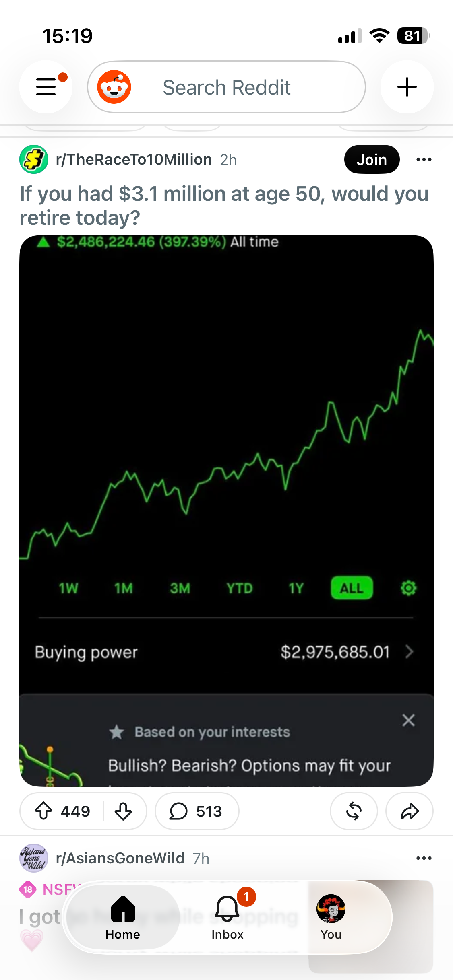This screenshot has width=453, height=980.
Task: Open overflow menu for r/AsiansGoneWild post
Action: point(424,858)
